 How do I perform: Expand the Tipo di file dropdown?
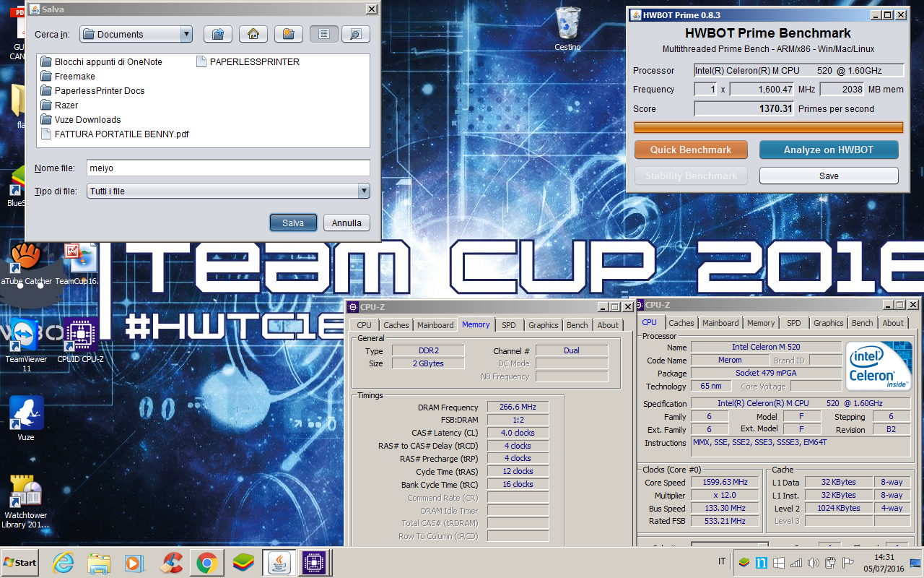click(364, 191)
